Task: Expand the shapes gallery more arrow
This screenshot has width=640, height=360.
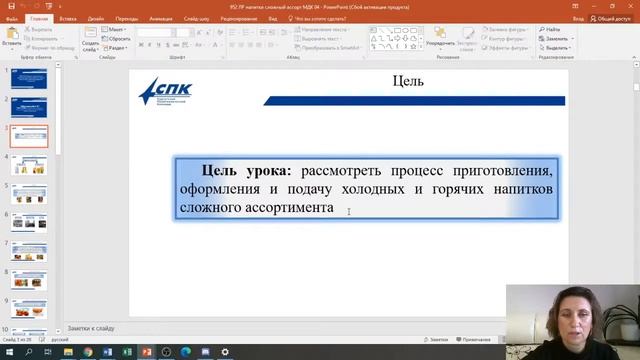Action: point(421,47)
